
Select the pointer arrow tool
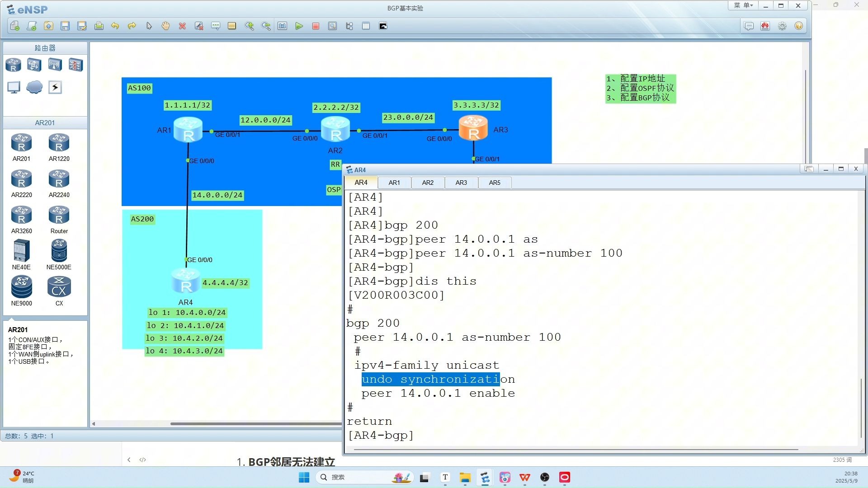pyautogui.click(x=149, y=26)
